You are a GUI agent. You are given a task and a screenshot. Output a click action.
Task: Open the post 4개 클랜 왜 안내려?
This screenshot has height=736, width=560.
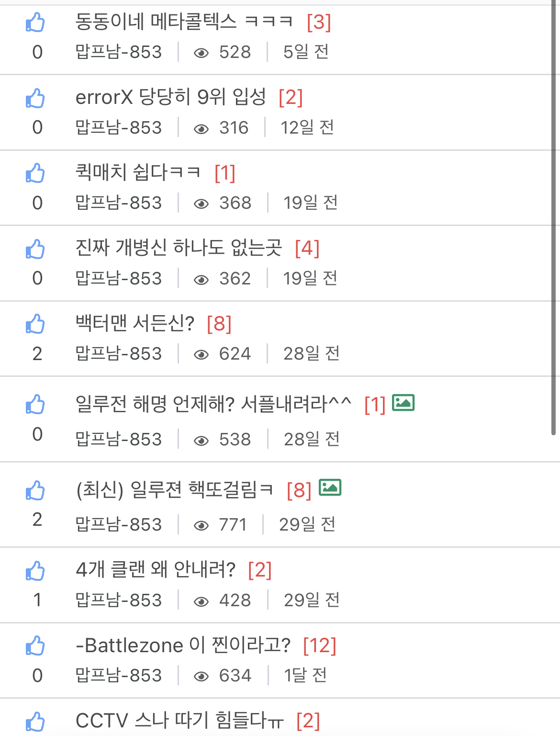(x=156, y=570)
